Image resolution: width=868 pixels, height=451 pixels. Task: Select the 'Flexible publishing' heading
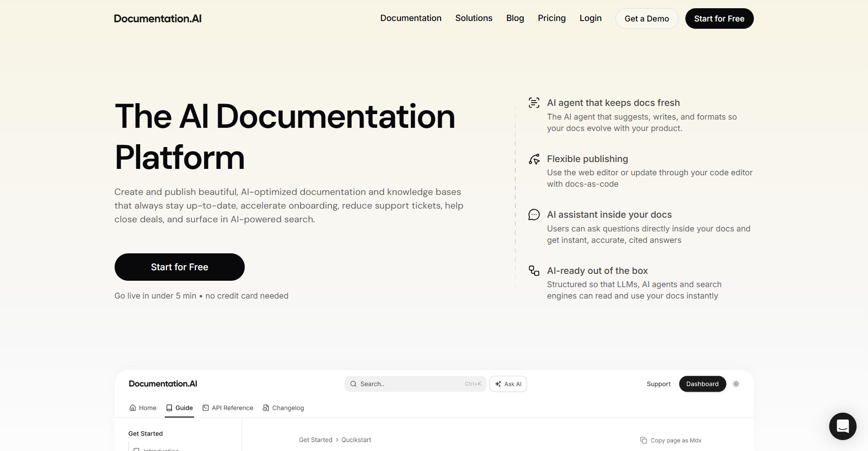(x=587, y=159)
